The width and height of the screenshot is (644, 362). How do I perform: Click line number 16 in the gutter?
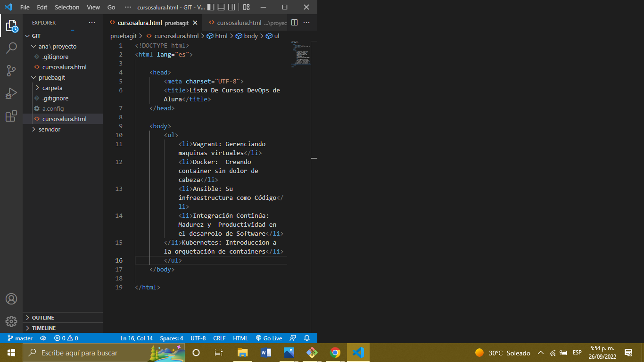pos(119,260)
